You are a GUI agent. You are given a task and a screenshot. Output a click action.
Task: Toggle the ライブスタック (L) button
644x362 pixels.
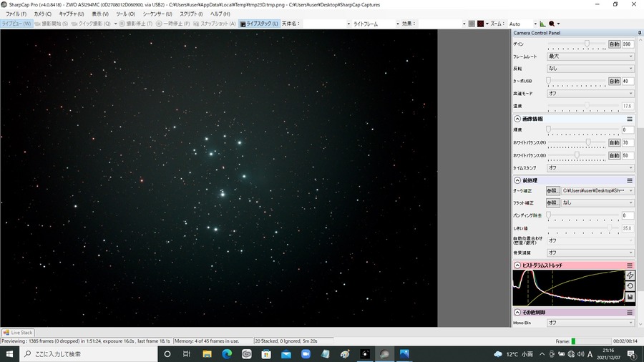click(259, 24)
